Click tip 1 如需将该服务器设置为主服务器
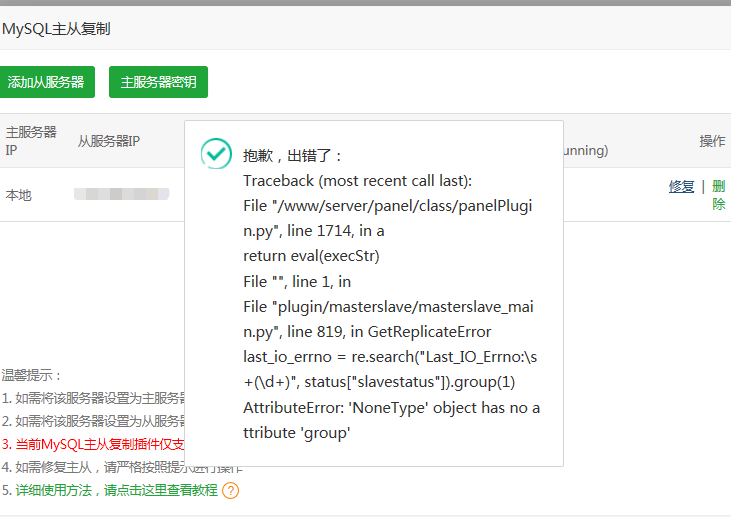The image size is (731, 517). tap(93, 398)
